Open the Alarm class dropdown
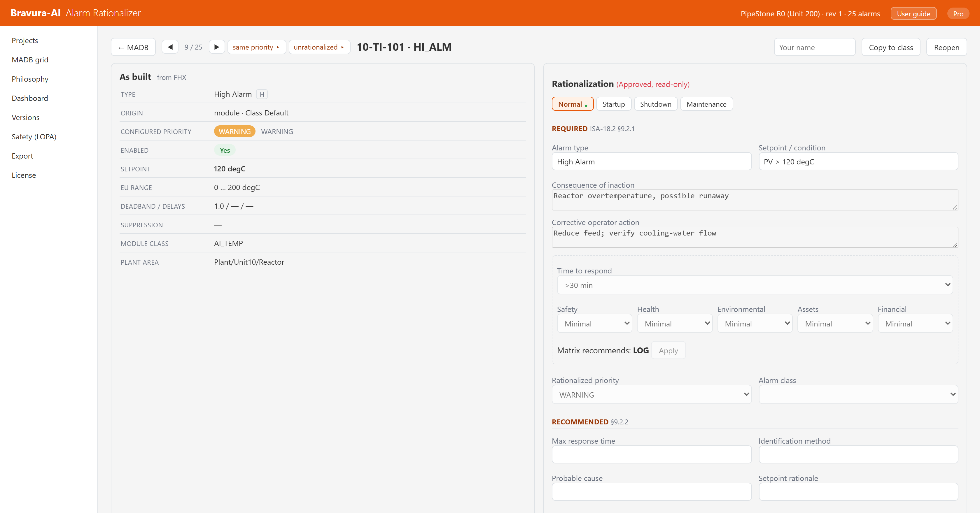This screenshot has width=980, height=513. [858, 394]
